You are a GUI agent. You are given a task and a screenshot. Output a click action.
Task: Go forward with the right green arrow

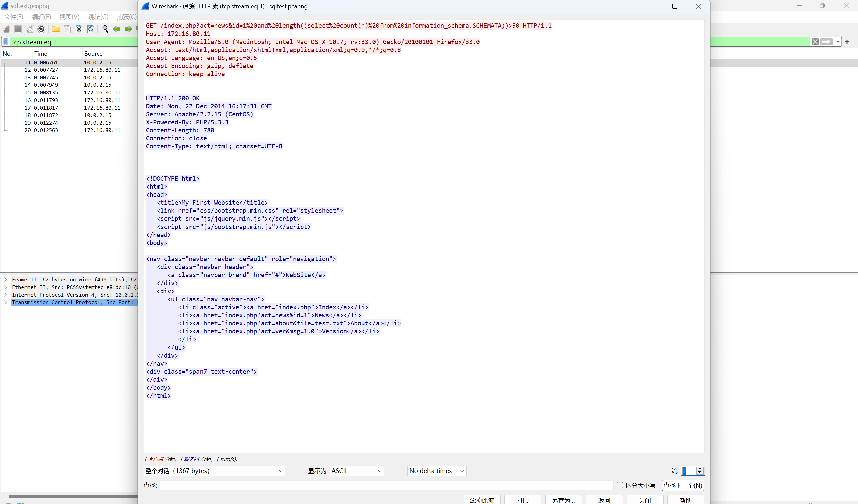128,29
